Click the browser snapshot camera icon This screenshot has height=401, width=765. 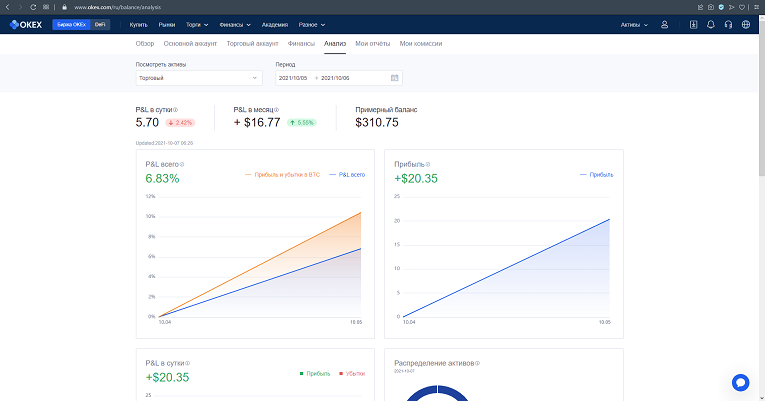pos(711,7)
